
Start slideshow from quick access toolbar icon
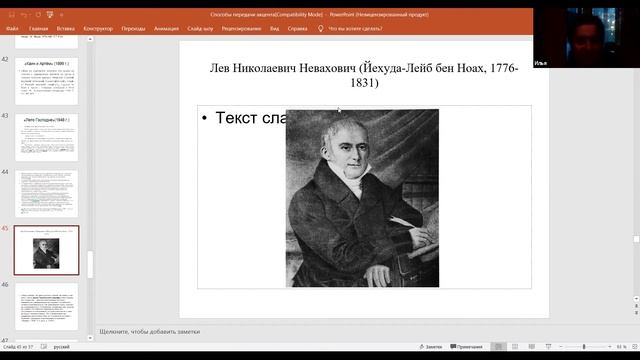50,15
